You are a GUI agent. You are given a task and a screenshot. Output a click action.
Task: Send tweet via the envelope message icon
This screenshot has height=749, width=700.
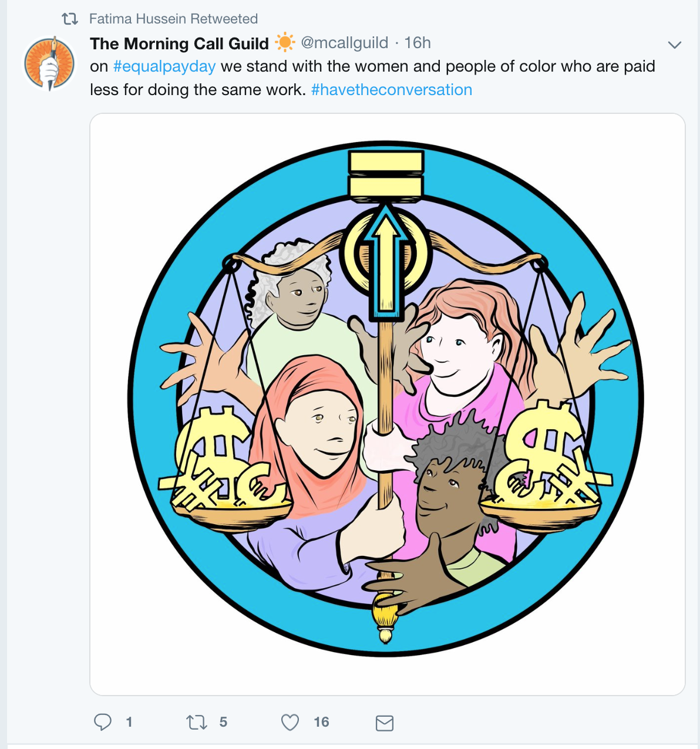pos(384,723)
